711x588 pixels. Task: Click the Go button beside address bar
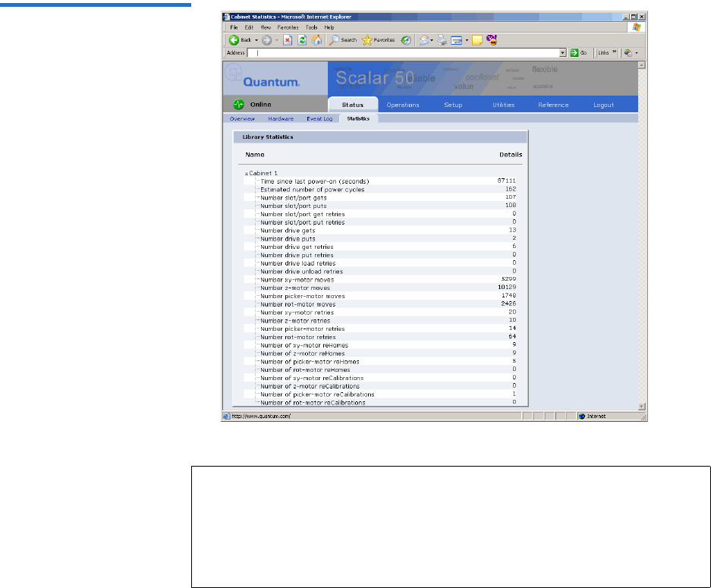(x=579, y=52)
